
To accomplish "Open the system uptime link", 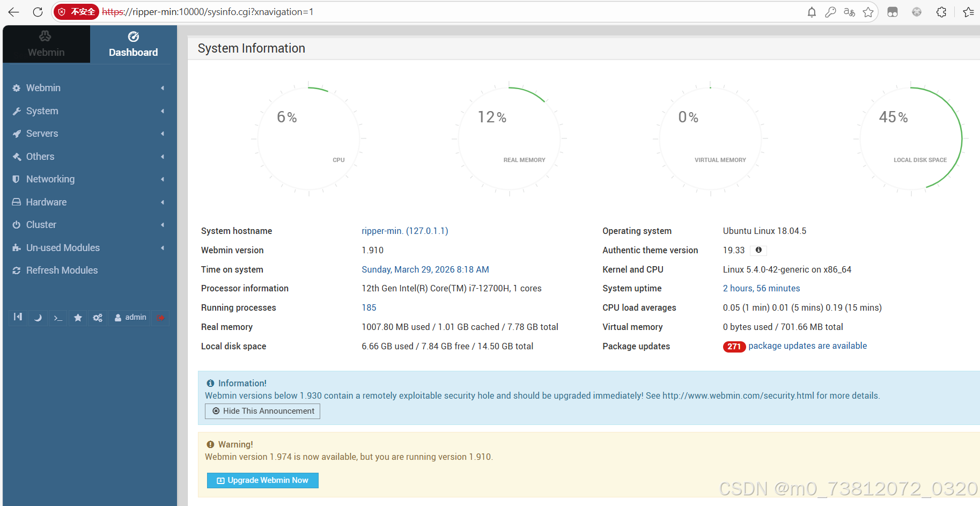I will [761, 288].
